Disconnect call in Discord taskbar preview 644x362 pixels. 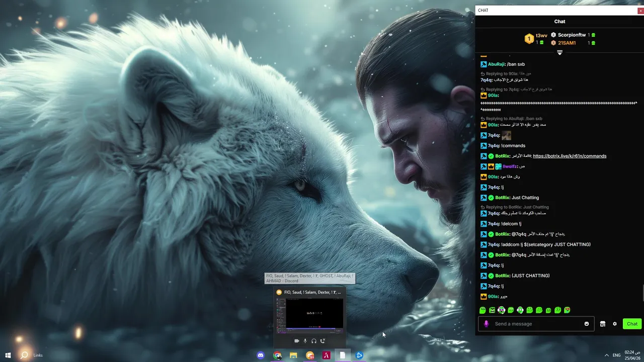323,341
